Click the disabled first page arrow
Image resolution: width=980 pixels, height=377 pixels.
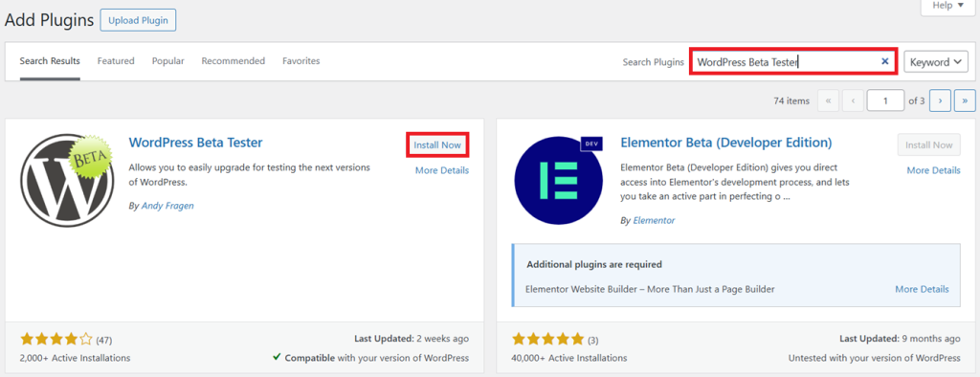[828, 100]
